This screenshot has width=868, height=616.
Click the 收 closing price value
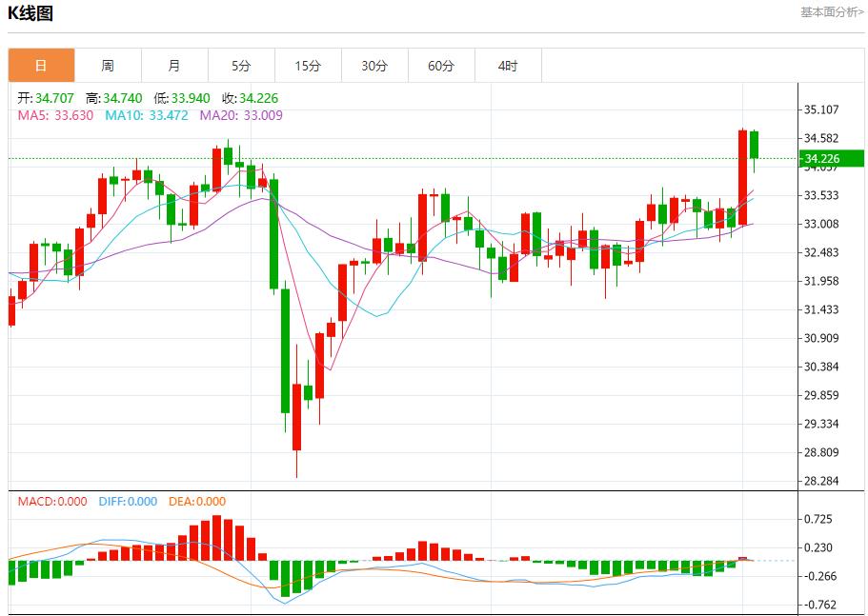[258, 98]
